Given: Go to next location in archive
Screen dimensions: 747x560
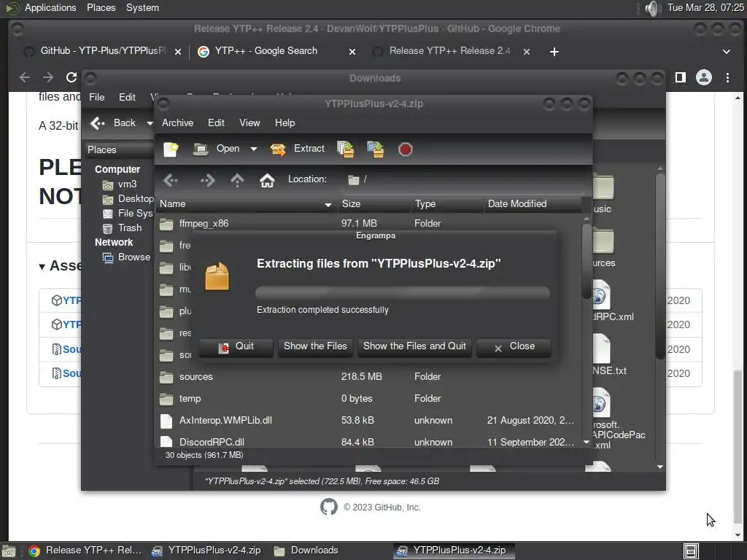Looking at the screenshot, I should [207, 180].
